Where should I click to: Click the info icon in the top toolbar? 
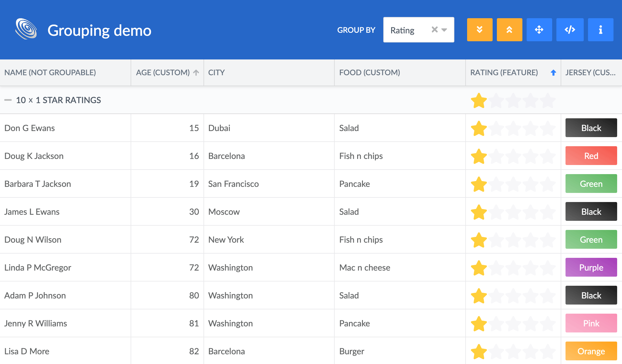tap(600, 30)
